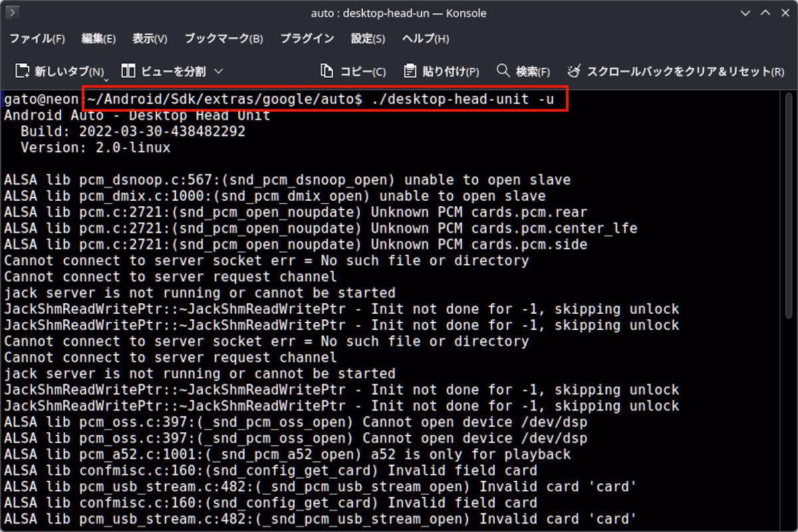Click スクロールバックをクリア＆リセット(R) label

[x=686, y=71]
